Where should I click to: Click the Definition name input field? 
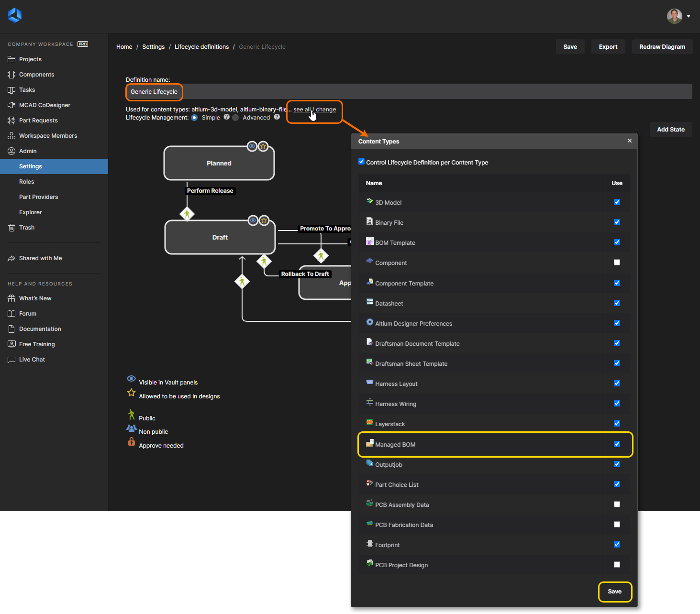409,92
